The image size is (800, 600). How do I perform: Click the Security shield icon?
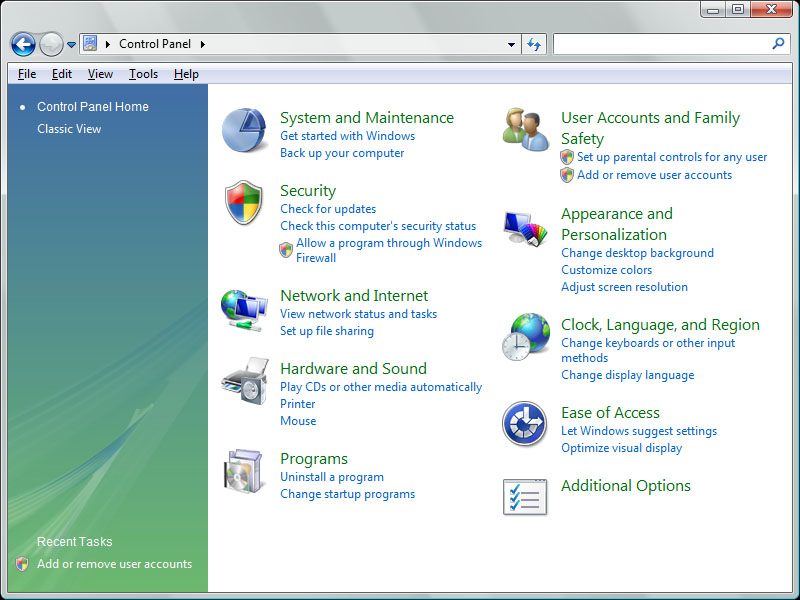[x=244, y=202]
